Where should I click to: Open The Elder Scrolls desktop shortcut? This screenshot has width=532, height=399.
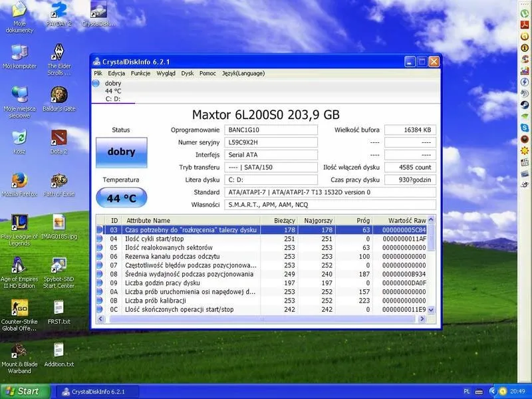click(x=59, y=59)
